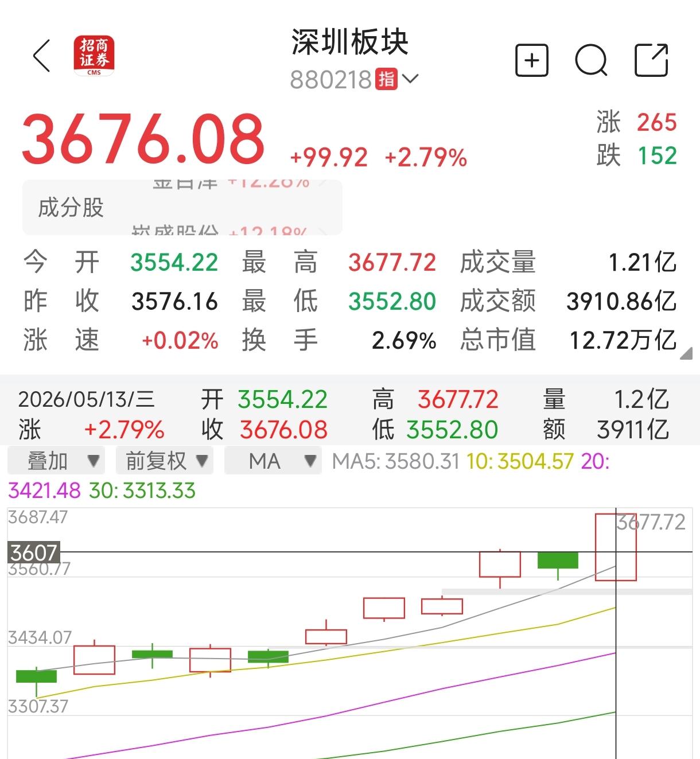Tap the 额 3911亿 in crosshair info bar
This screenshot has height=759, width=700.
click(x=606, y=430)
